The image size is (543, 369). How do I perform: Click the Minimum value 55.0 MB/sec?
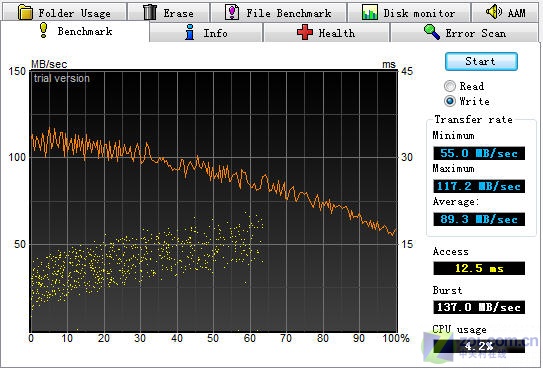pyautogui.click(x=479, y=153)
